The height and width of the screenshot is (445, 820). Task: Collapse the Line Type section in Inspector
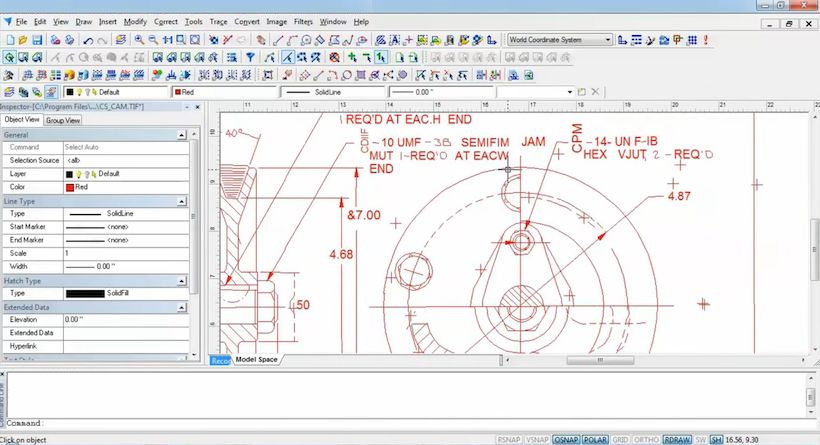[181, 201]
